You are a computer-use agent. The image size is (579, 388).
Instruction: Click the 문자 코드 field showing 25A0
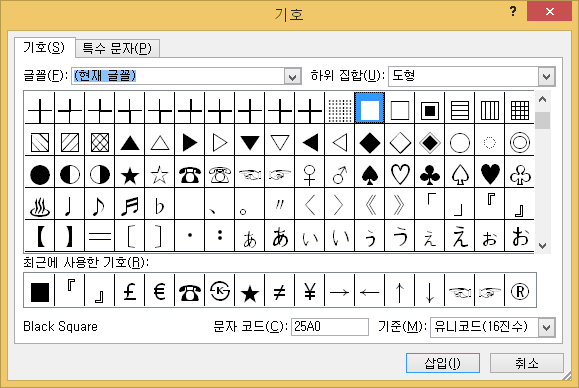tap(330, 327)
